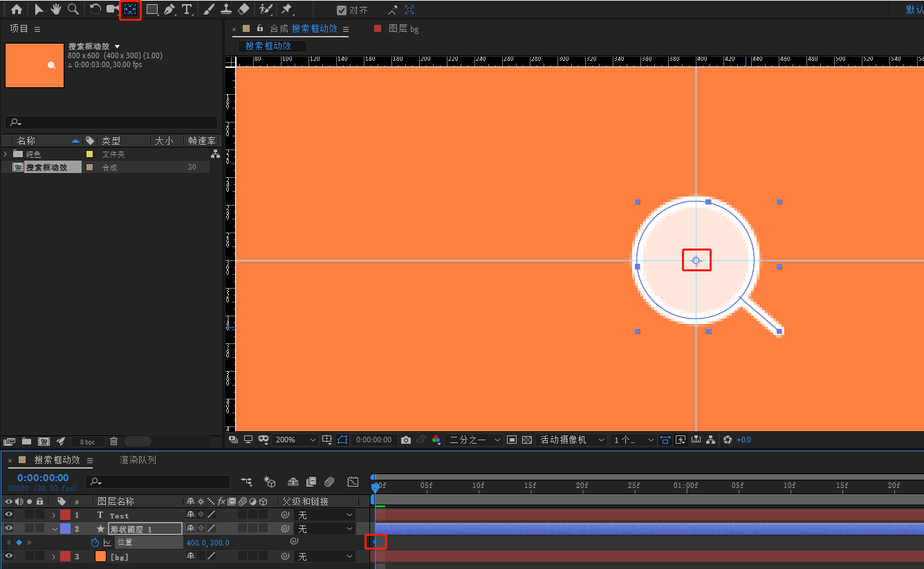924x569 pixels.
Task: Click the project search field
Action: tap(111, 123)
